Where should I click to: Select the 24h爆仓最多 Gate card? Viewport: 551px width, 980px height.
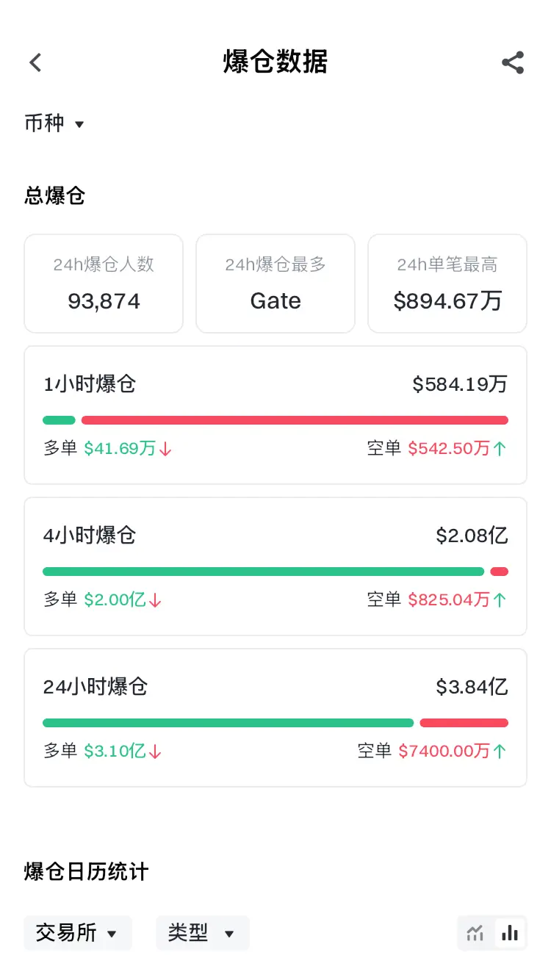tap(275, 284)
